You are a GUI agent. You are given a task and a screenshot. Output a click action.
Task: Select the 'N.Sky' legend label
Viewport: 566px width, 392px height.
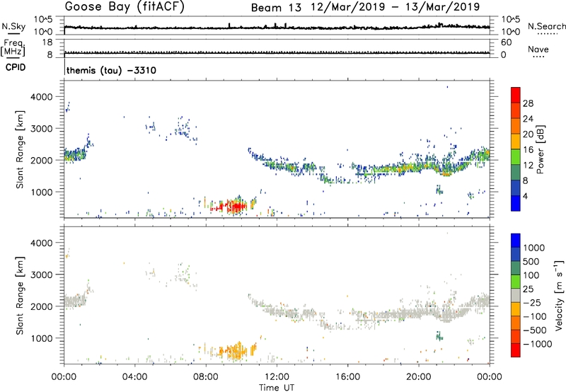[x=13, y=26]
